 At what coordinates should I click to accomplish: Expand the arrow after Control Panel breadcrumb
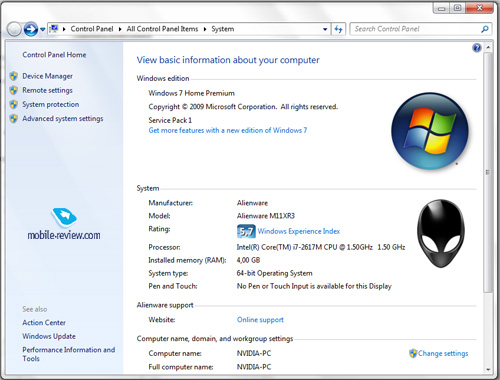[120, 29]
